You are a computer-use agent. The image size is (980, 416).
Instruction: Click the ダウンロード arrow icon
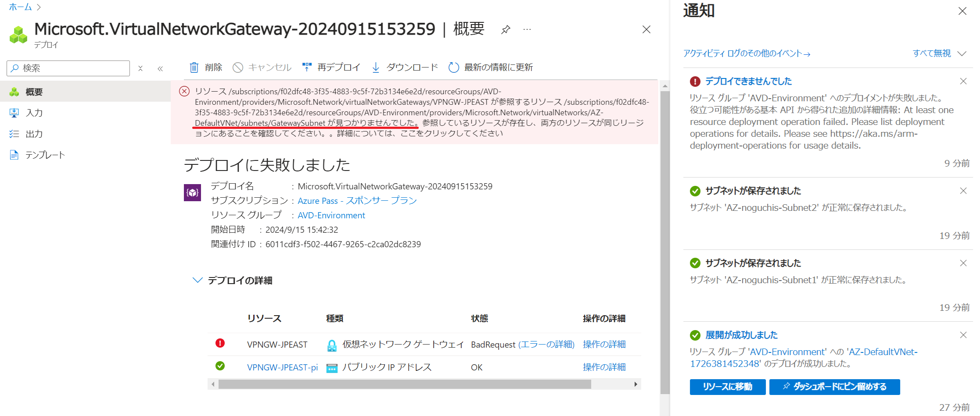pos(376,68)
